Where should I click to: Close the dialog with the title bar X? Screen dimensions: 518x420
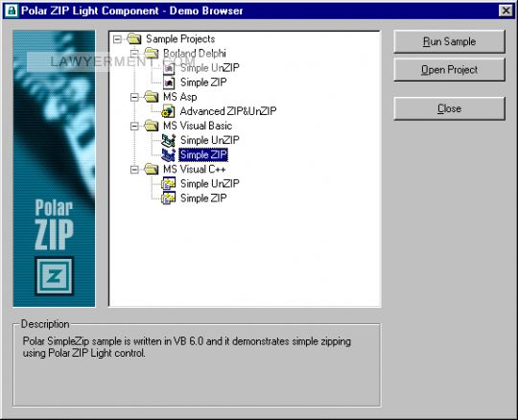pyautogui.click(x=506, y=11)
